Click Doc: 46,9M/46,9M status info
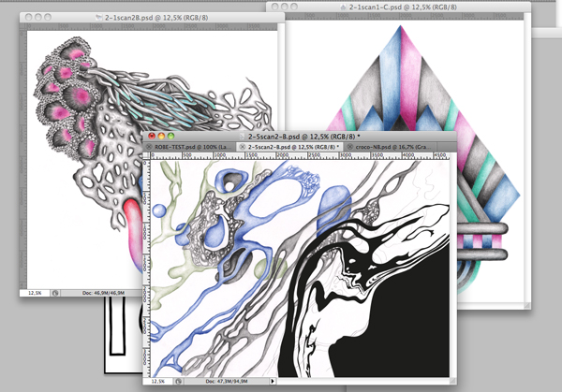The width and height of the screenshot is (562, 392). 103,293
